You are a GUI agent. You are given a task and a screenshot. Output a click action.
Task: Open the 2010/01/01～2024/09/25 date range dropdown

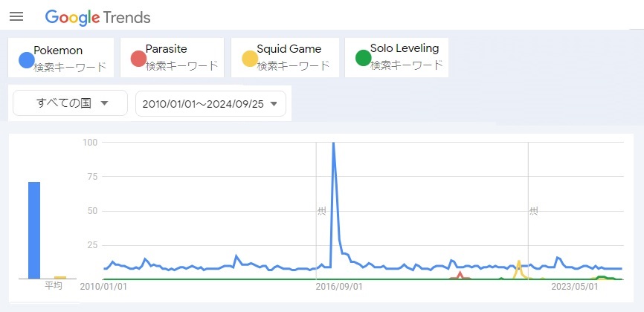pyautogui.click(x=210, y=104)
